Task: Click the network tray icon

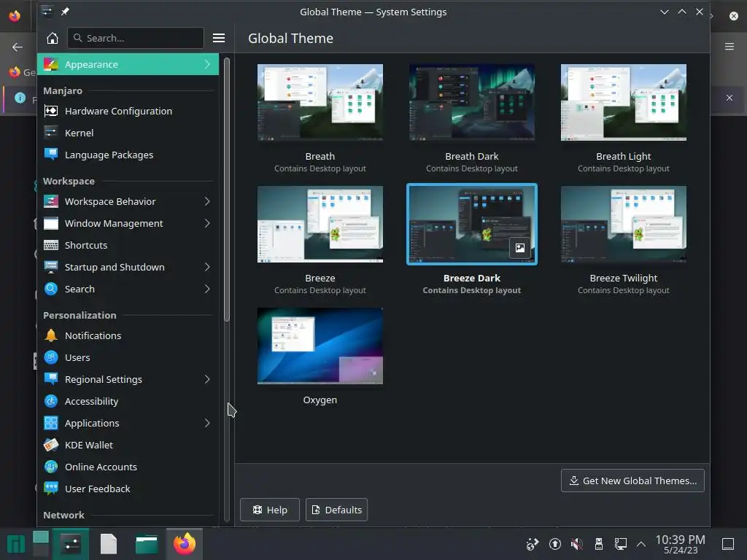Action: click(x=621, y=544)
